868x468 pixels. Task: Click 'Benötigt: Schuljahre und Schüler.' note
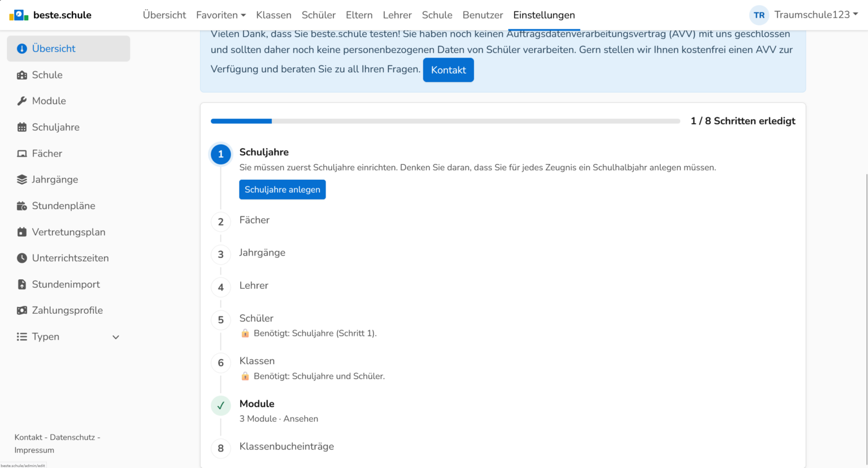click(319, 376)
